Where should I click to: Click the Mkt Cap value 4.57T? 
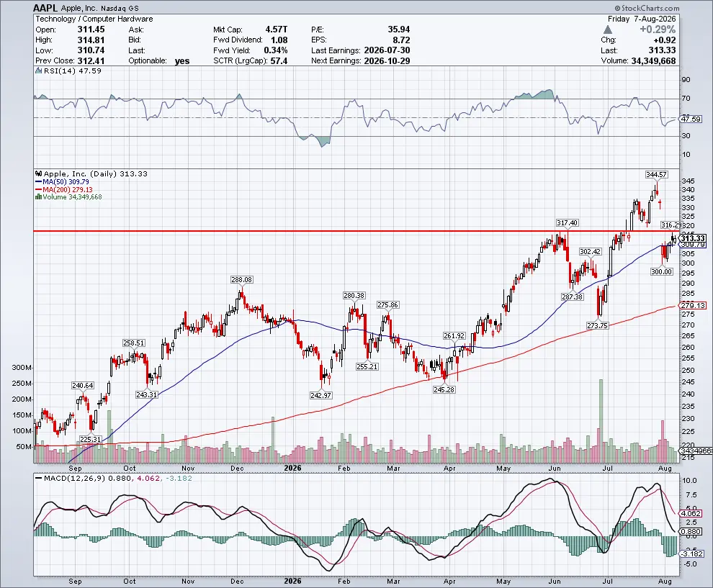click(x=277, y=30)
